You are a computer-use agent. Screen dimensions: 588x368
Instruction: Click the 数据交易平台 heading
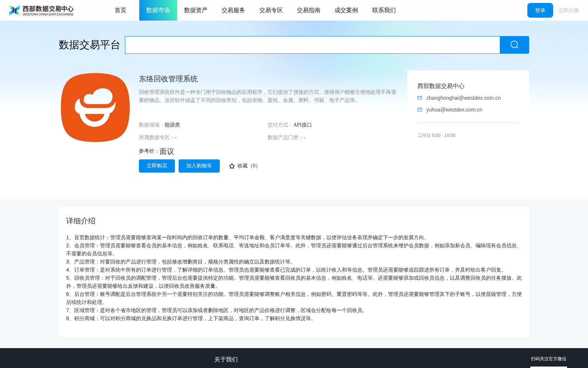pyautogui.click(x=89, y=45)
